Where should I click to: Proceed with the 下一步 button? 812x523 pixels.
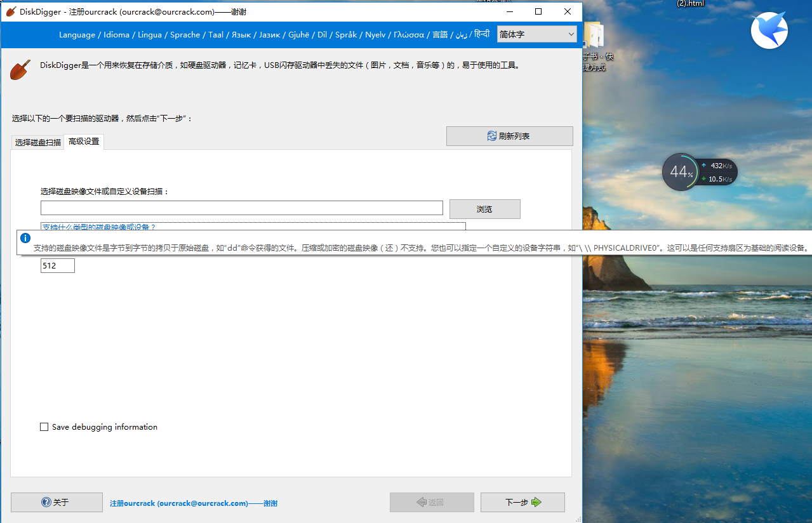pos(522,502)
